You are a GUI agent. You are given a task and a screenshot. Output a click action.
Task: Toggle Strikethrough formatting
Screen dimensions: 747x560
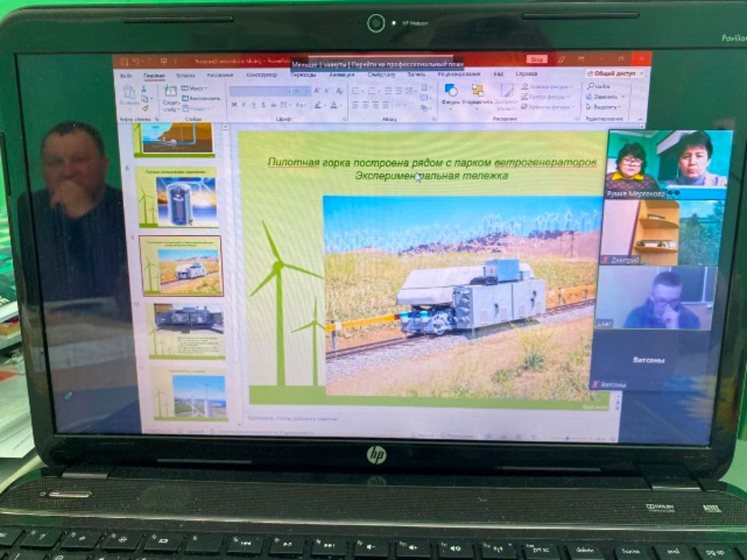click(x=273, y=105)
